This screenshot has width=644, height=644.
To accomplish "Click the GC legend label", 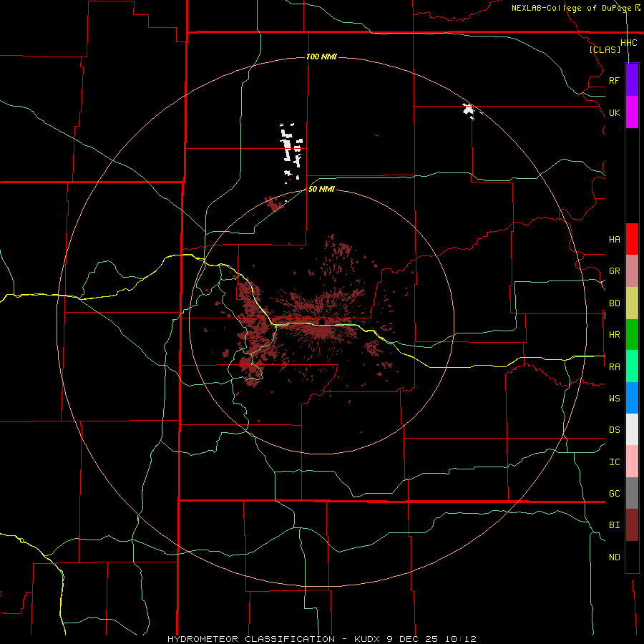I will [x=614, y=494].
